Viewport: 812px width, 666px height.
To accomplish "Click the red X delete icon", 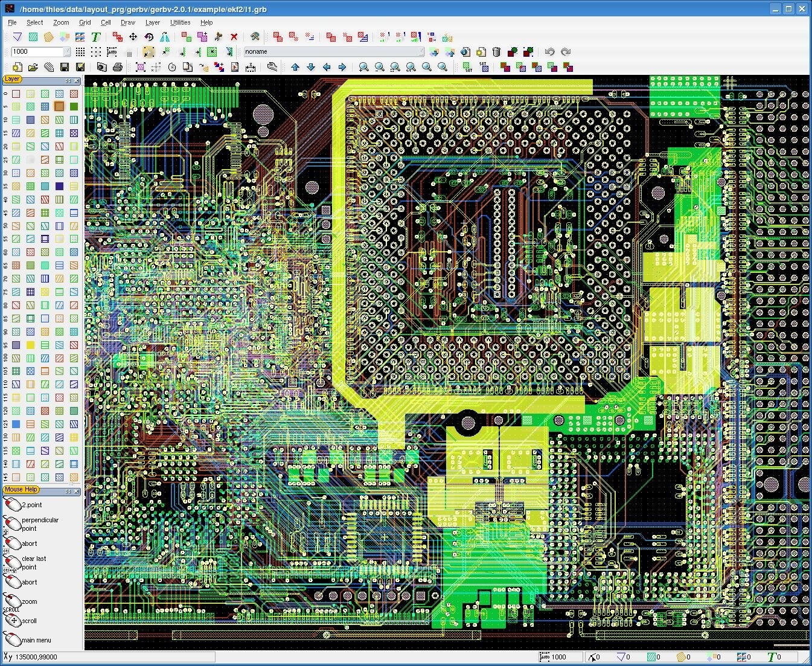I will (234, 37).
